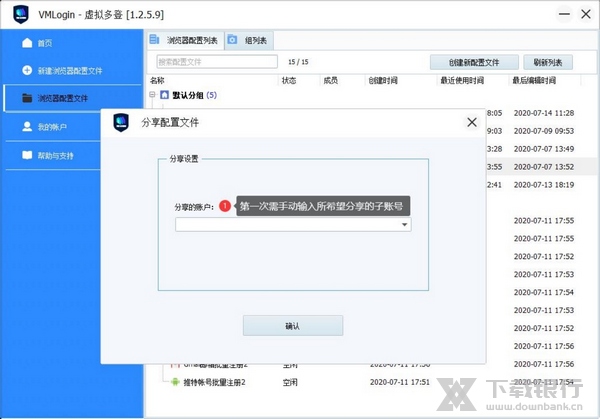Sort by the 创建时间 column header

pos(383,80)
